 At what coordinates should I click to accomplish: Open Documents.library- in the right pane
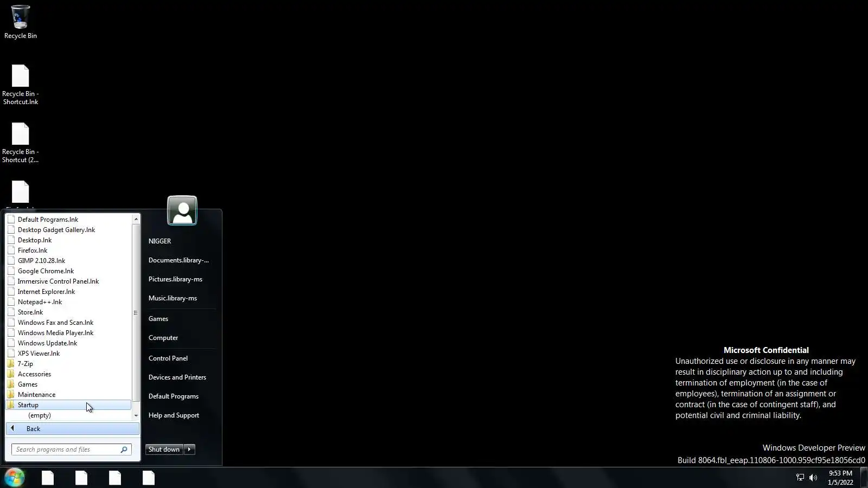click(x=179, y=260)
